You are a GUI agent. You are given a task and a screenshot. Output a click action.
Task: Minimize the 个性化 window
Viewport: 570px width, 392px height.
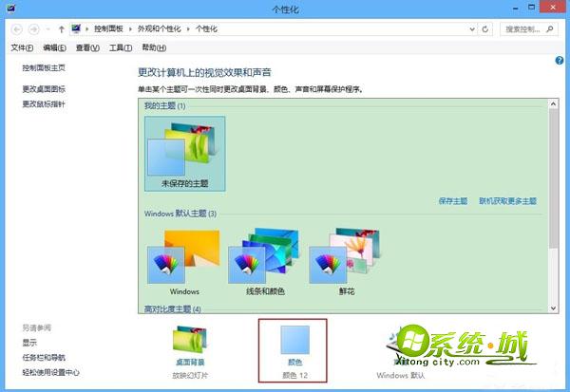[516, 8]
